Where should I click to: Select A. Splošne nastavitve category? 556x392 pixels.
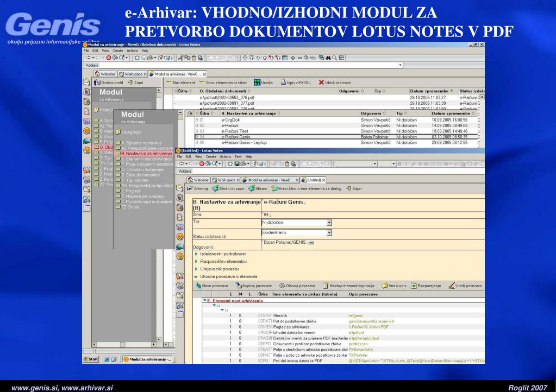coord(139,143)
